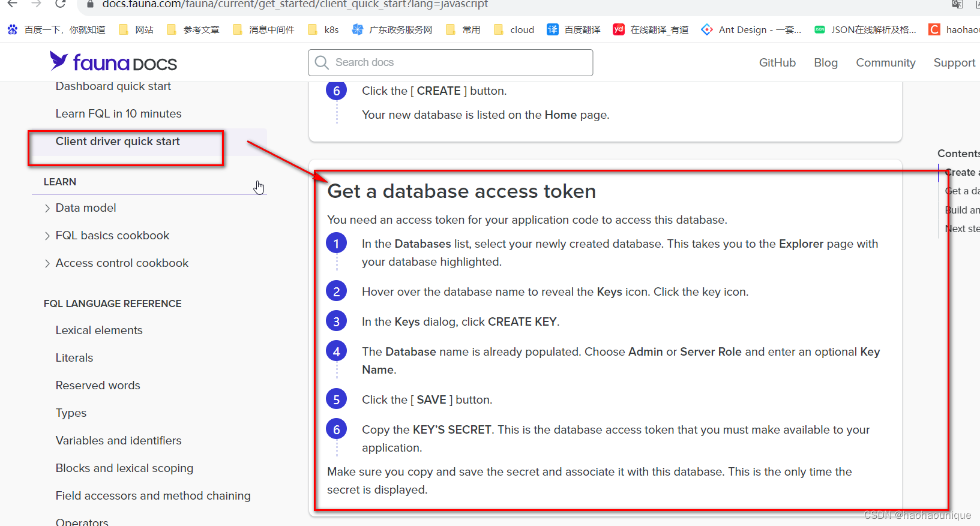Open the 广东政务服务网 bookmark

392,29
